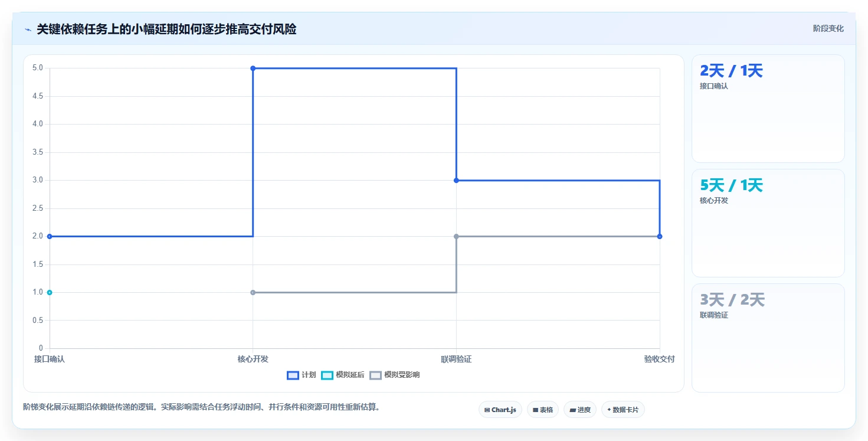Click the 2.5 y-axis tick label
This screenshot has width=868, height=441.
point(38,208)
